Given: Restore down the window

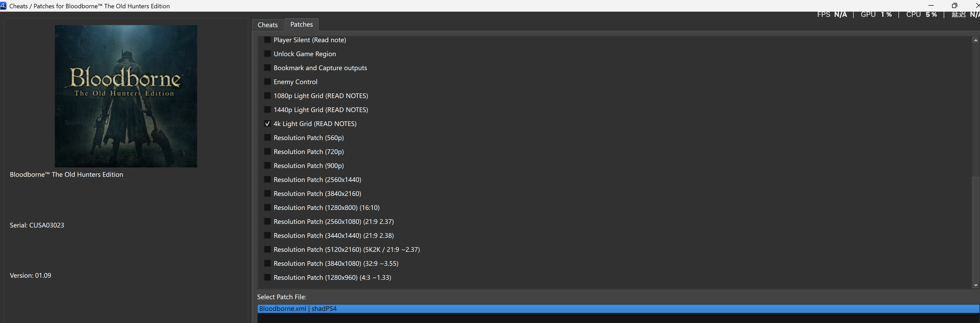Looking at the screenshot, I should coord(954,5).
